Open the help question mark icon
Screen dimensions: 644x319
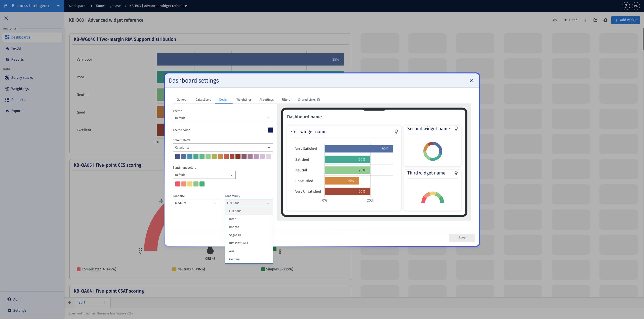pyautogui.click(x=626, y=6)
